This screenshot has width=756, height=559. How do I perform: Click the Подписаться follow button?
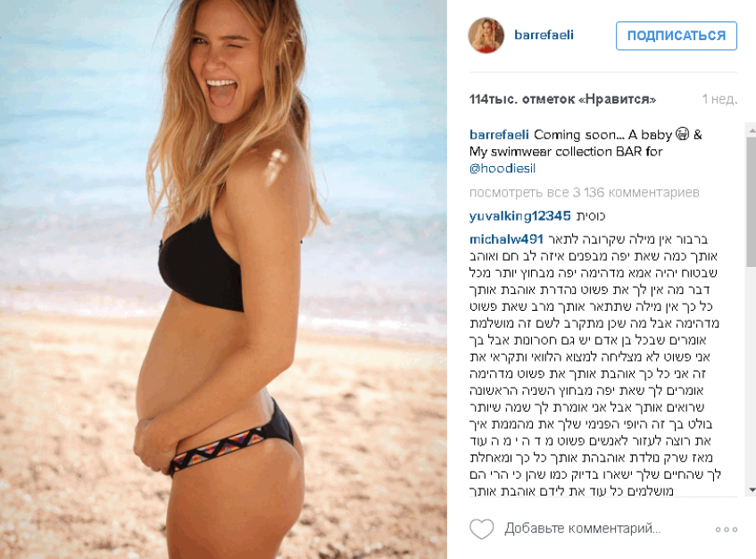point(676,36)
